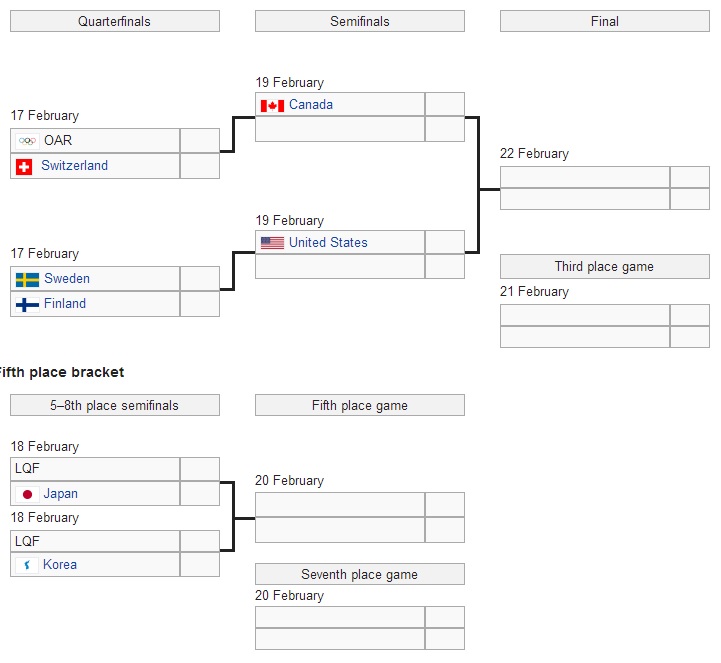Open the Canada team link
The image size is (721, 663).
(x=311, y=105)
